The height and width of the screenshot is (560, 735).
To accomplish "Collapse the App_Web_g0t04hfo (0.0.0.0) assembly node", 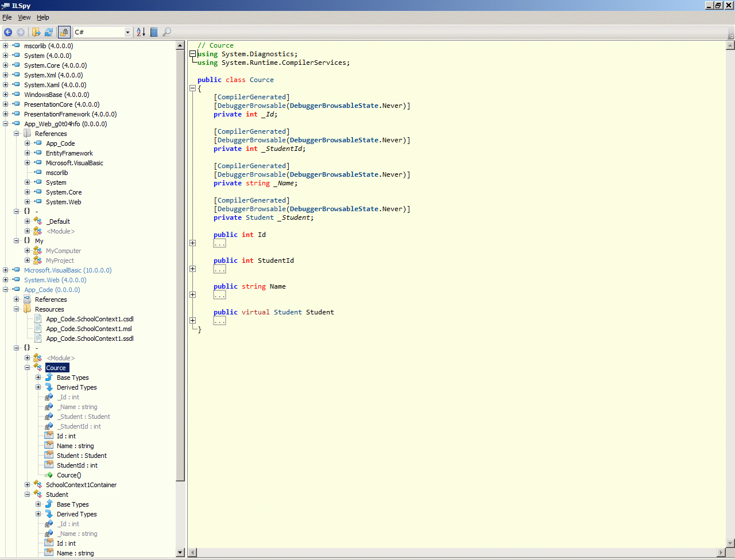I will tap(6, 124).
